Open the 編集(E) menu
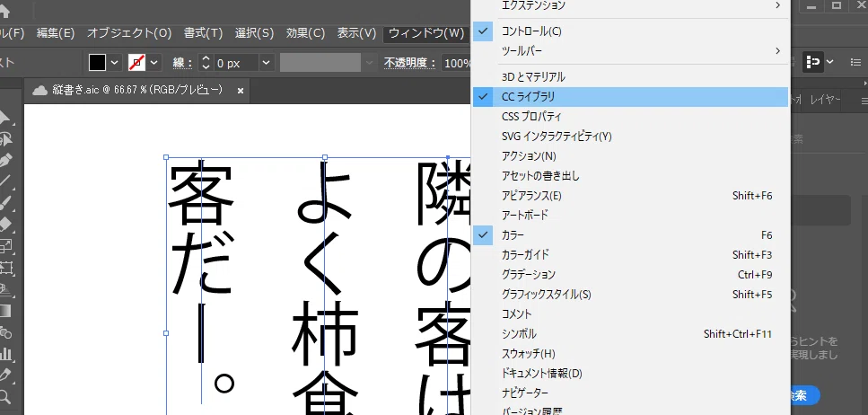Viewport: 868px width, 415px height. click(56, 33)
